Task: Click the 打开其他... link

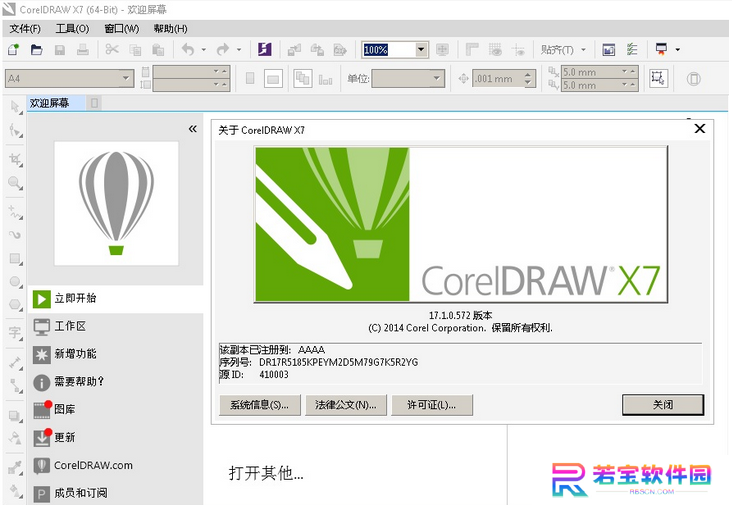Action: click(266, 473)
